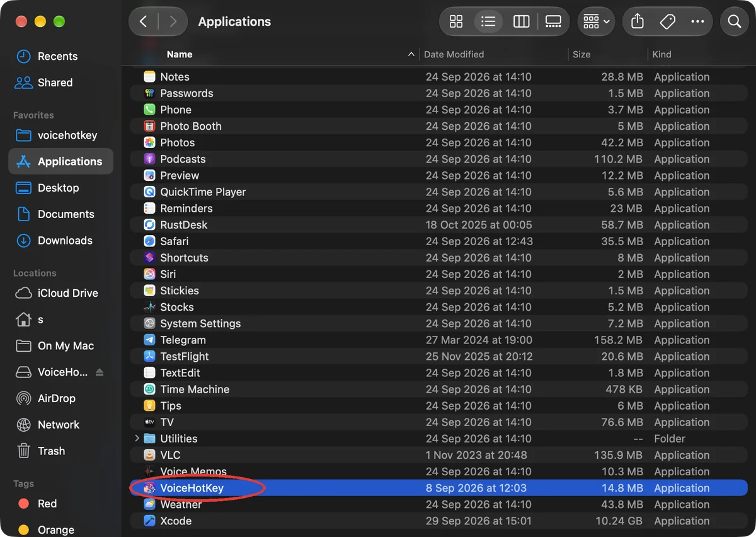Click the Search magnifier icon
This screenshot has width=756, height=537.
735,21
